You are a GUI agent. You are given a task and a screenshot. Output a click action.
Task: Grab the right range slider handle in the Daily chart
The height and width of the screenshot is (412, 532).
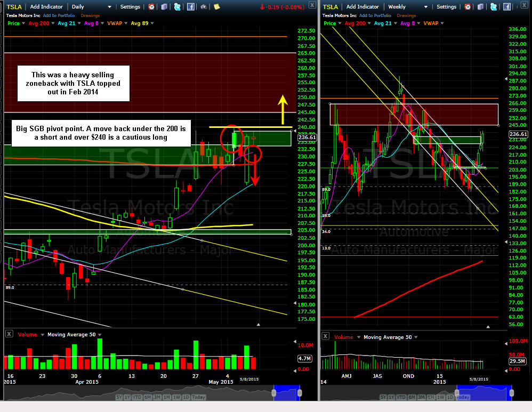tap(300, 393)
